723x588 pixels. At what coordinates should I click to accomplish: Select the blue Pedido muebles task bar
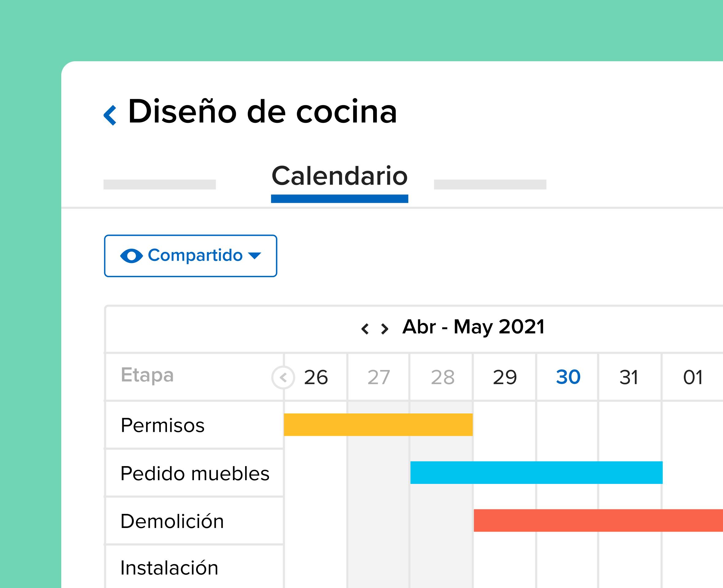(x=536, y=473)
